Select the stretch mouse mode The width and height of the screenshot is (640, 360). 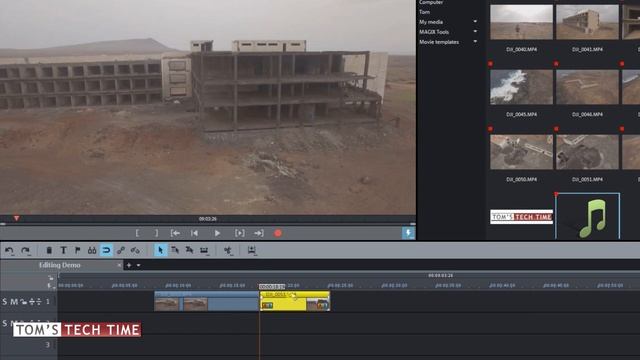coord(204,250)
